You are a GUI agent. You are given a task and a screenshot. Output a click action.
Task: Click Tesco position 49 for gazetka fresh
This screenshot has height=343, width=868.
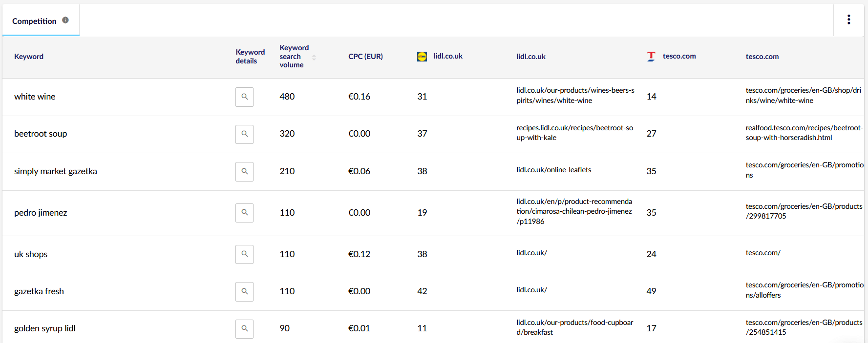point(652,291)
